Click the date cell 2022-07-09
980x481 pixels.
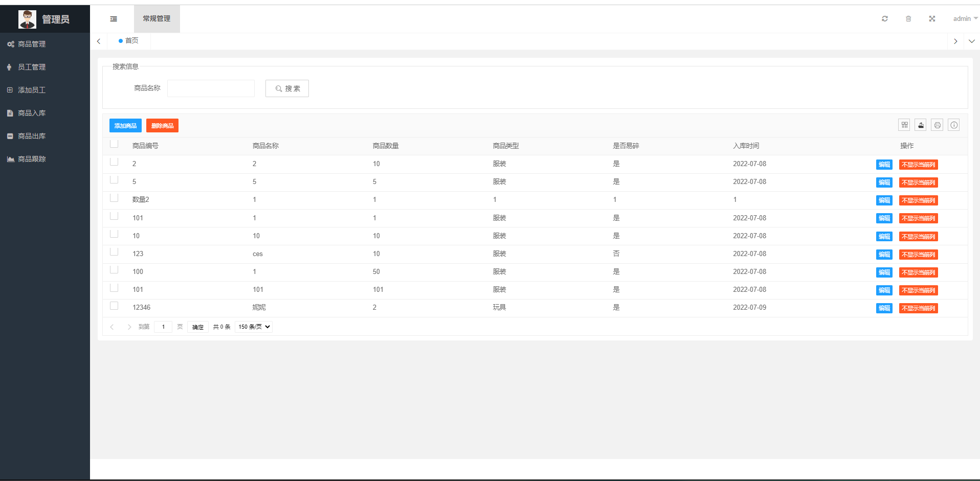point(750,308)
